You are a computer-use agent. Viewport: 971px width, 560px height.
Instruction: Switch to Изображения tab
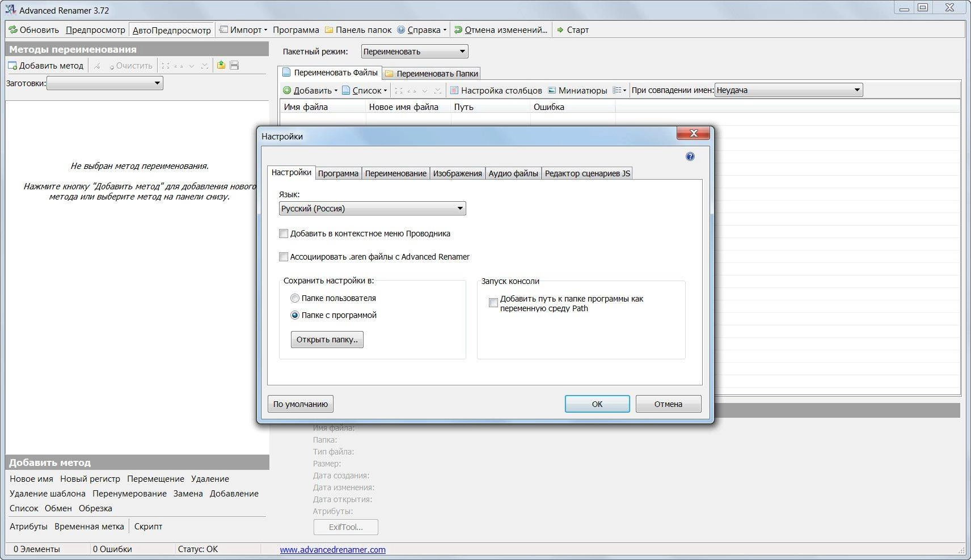pyautogui.click(x=458, y=173)
